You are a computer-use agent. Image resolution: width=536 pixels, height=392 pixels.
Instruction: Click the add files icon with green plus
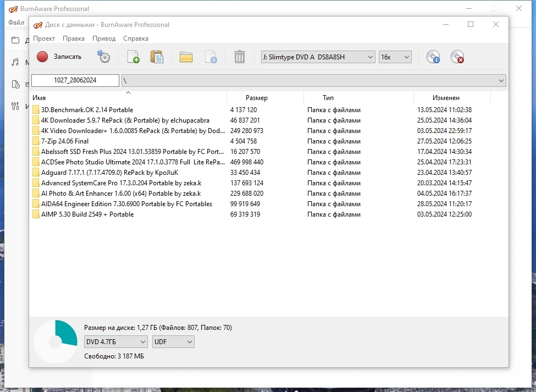click(x=133, y=57)
